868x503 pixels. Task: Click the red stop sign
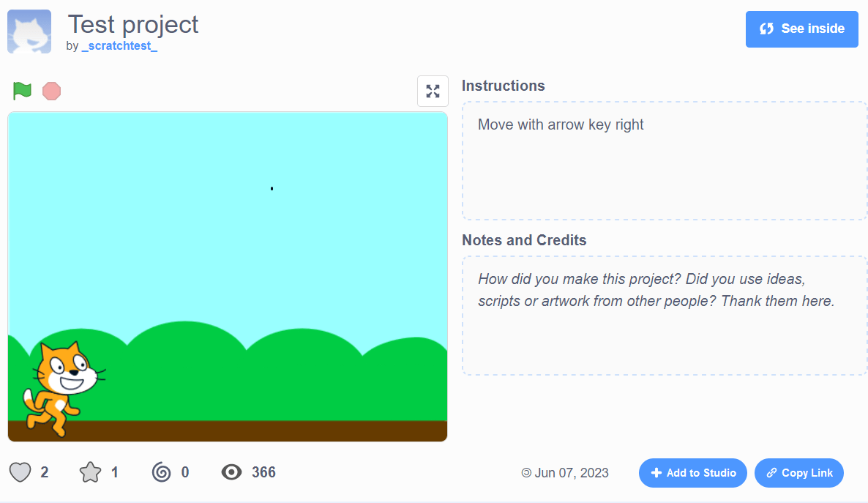pos(50,90)
